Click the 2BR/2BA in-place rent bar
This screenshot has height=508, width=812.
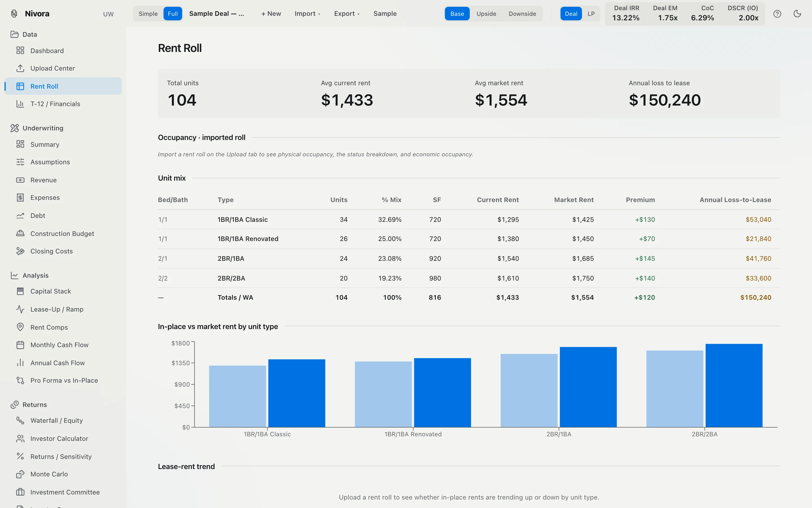pos(674,389)
